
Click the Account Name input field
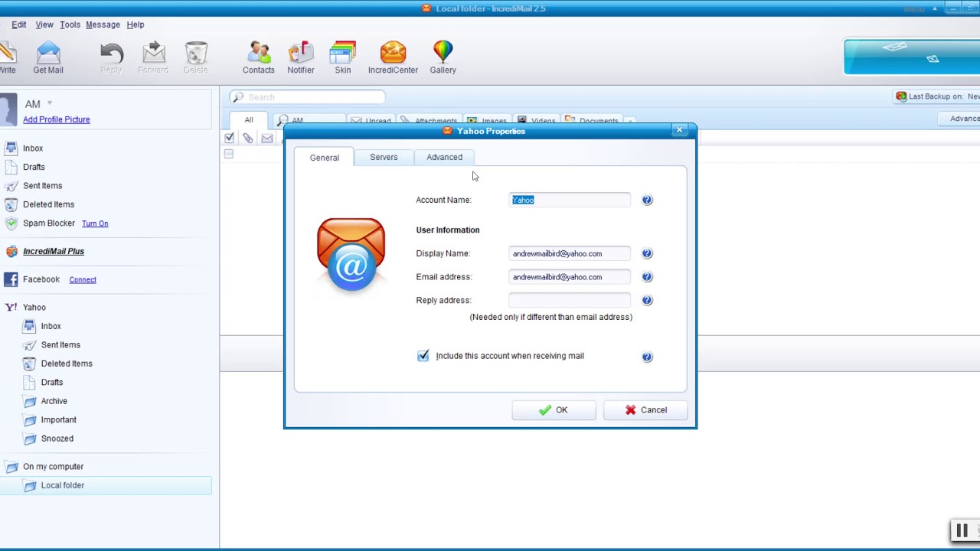point(570,200)
